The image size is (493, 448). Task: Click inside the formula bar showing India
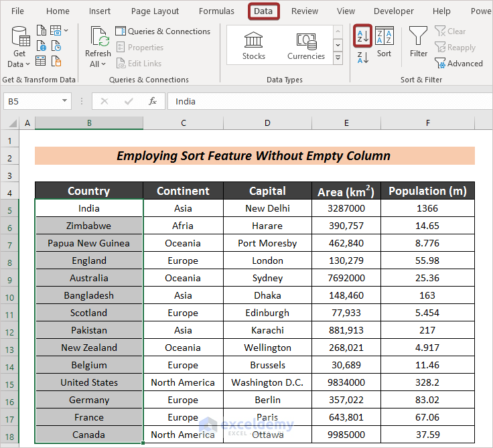[x=330, y=101]
